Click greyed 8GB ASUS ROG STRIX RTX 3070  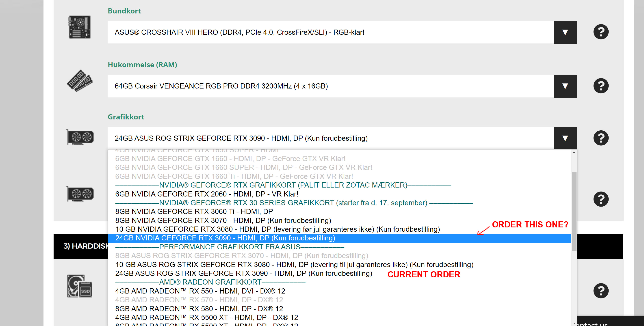(340, 256)
